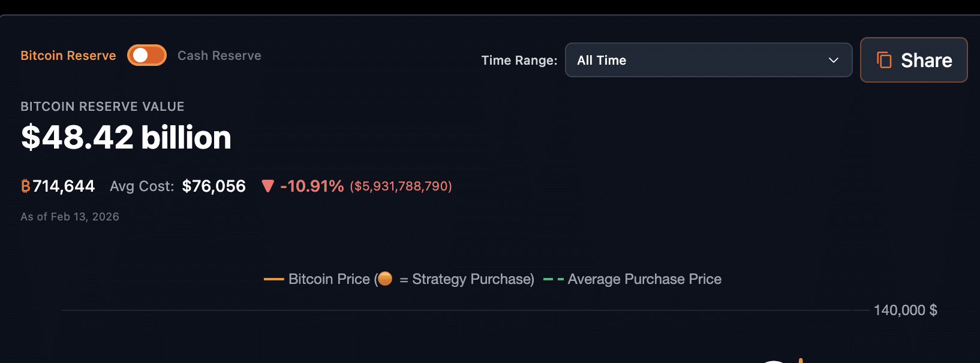Click the orange toggle knob
Image resolution: width=980 pixels, height=363 pixels.
pyautogui.click(x=139, y=55)
